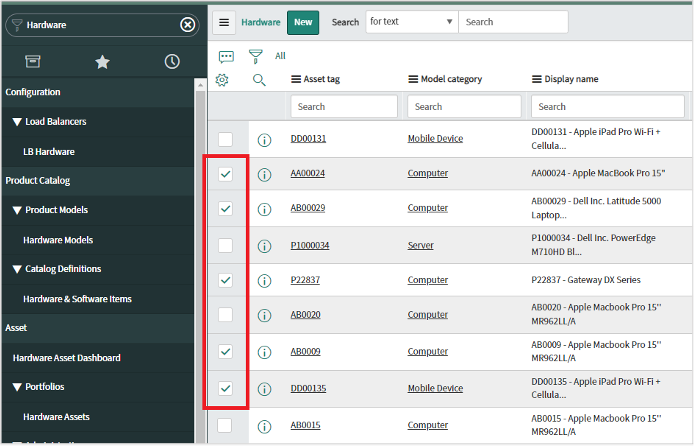Click the filter funnel in navigator search

click(17, 25)
